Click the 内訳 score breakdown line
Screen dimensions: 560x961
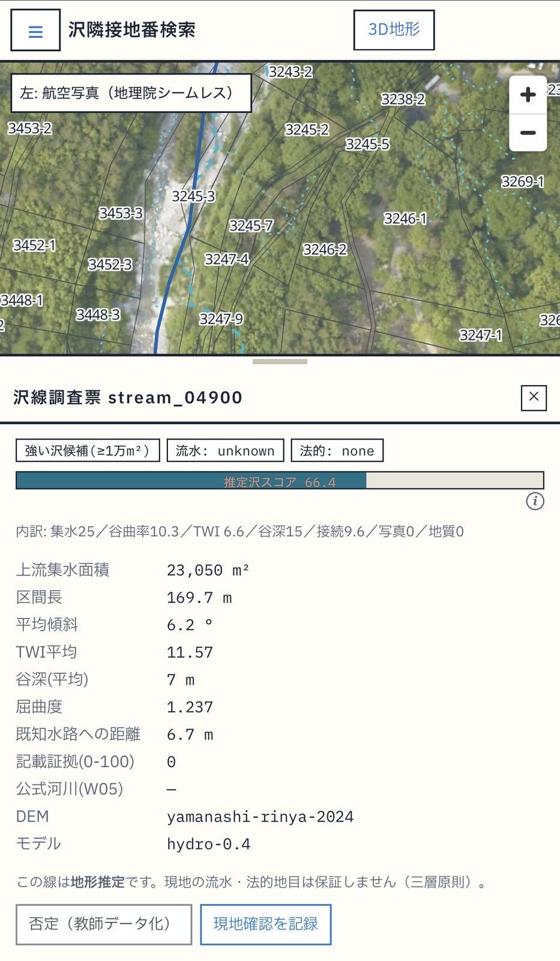[x=239, y=532]
